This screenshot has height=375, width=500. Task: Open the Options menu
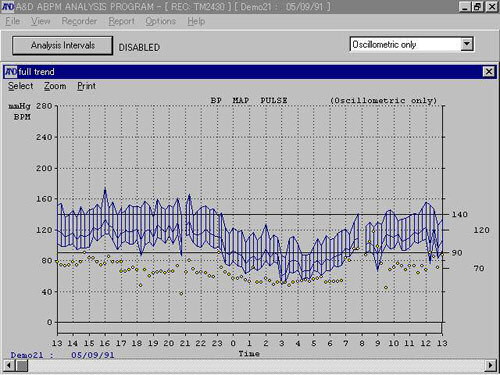click(x=160, y=21)
